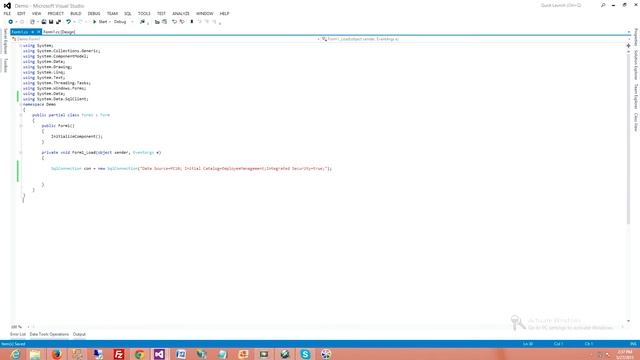Screen dimensions: 640x360
Task: Click the Find in Files toolbar icon
Action: point(142,22)
